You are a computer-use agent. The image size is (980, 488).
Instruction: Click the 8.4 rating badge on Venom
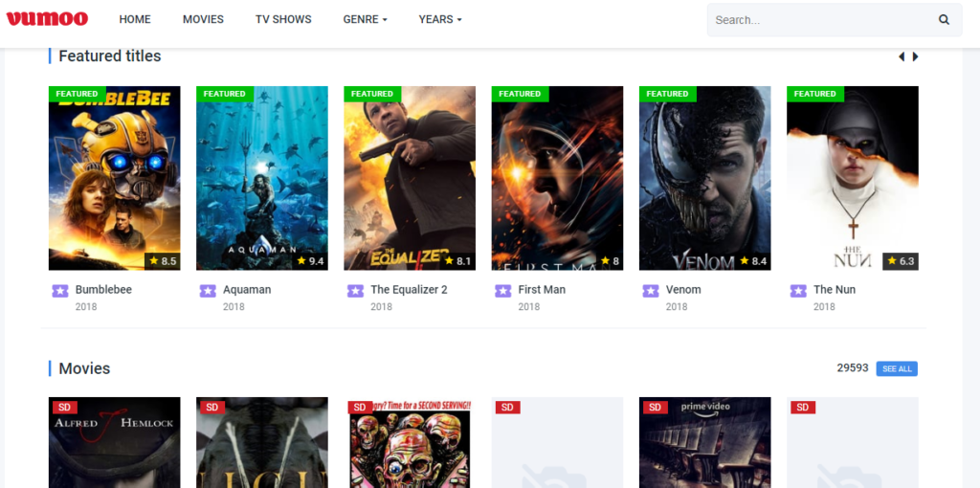(x=753, y=261)
